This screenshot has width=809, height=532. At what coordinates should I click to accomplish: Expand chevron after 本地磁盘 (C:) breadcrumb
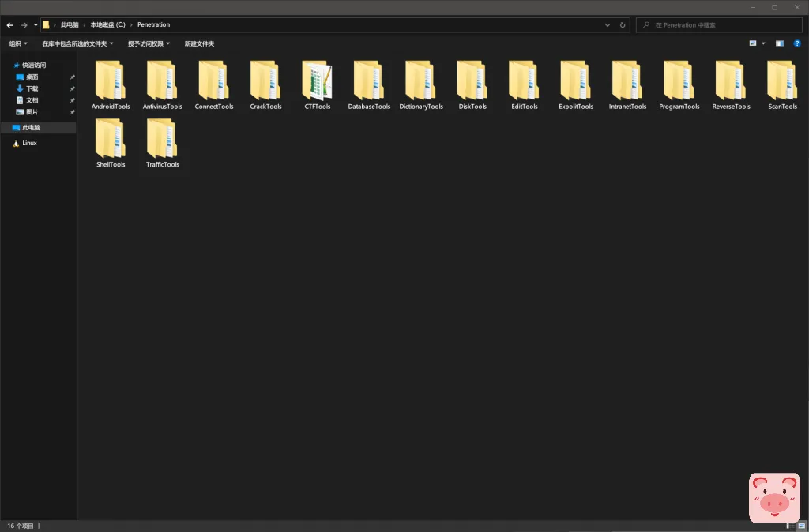(132, 24)
